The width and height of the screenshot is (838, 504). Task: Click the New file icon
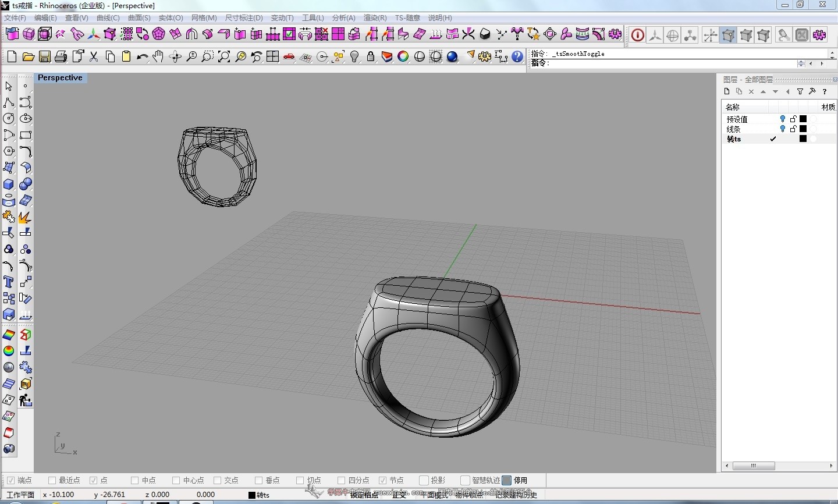(x=12, y=56)
